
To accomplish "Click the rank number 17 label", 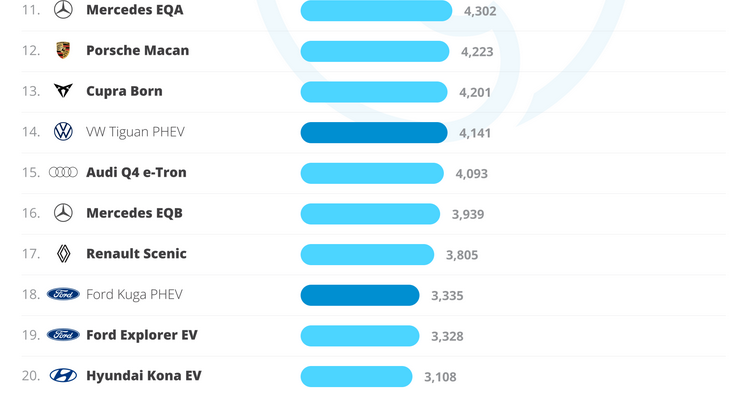I will [x=31, y=254].
